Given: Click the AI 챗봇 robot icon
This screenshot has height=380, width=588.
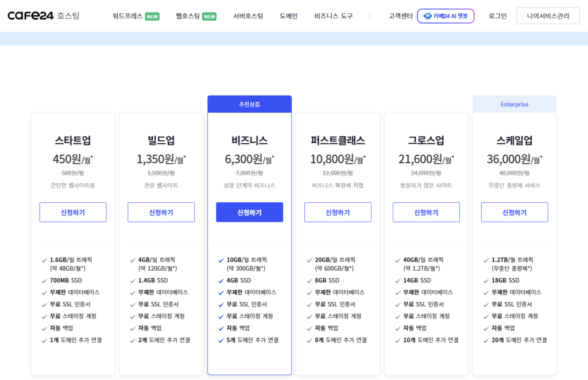Looking at the screenshot, I should 427,16.
